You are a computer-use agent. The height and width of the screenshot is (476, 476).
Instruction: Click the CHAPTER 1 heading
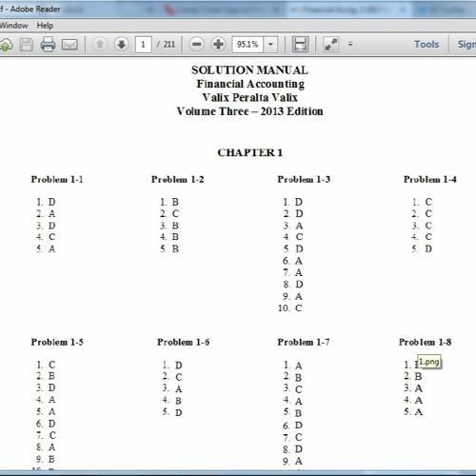249,152
